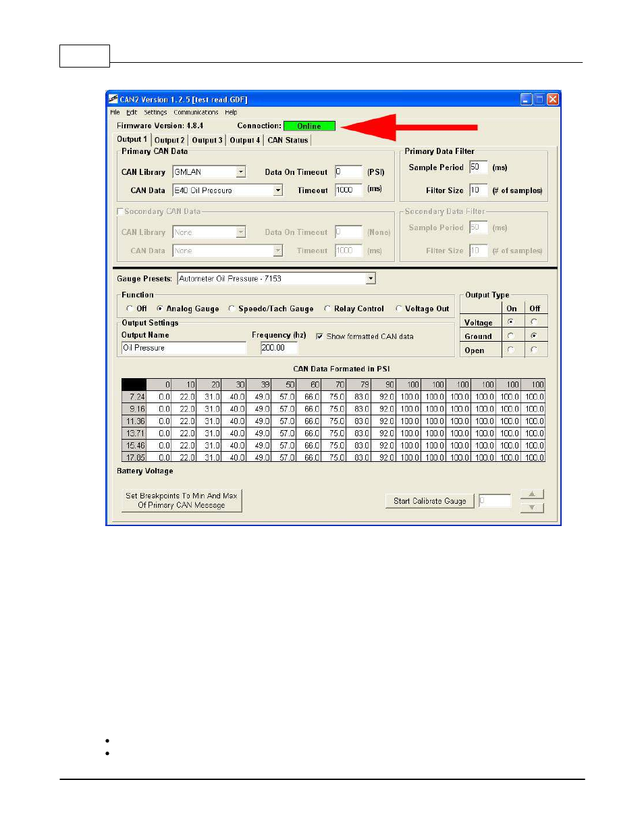Screen dimensions: 644x834
Task: Click the Frequency 200.00 field
Action: point(279,348)
